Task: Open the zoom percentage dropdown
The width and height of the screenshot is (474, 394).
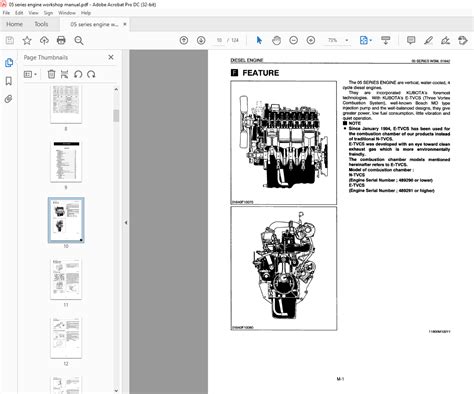Action: [347, 40]
